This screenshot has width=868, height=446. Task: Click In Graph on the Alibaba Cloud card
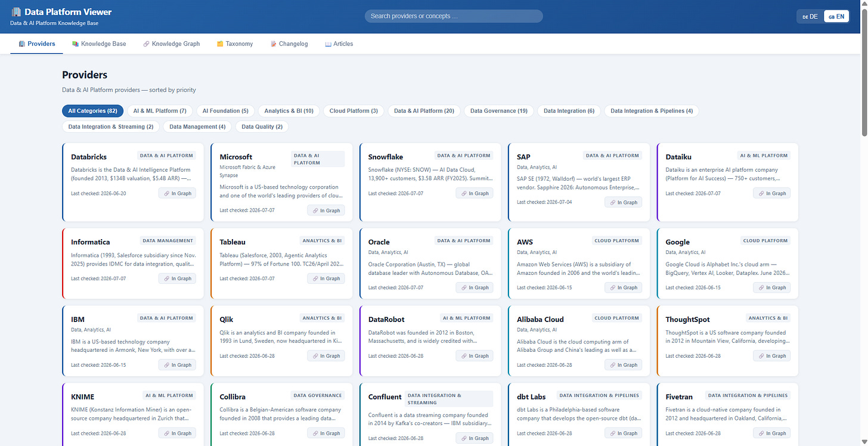(623, 365)
